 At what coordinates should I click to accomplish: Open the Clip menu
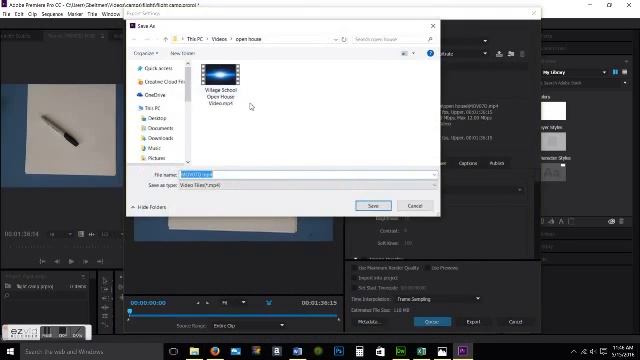coord(32,14)
